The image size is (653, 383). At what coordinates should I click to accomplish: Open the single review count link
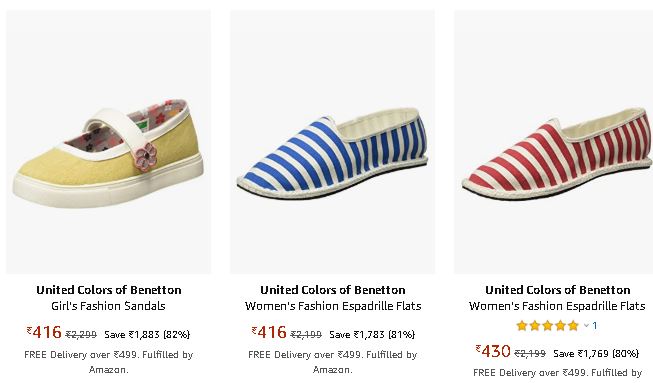(595, 326)
